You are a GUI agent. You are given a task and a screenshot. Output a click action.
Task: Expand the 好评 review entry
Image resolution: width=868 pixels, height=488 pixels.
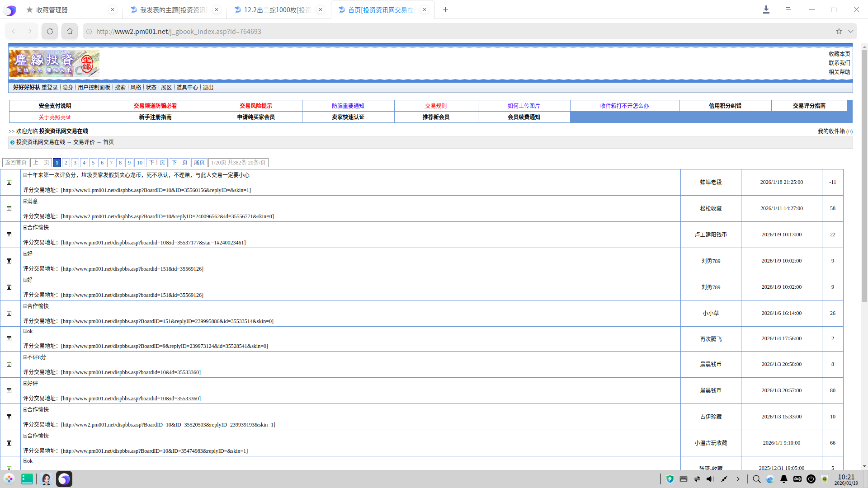point(25,384)
